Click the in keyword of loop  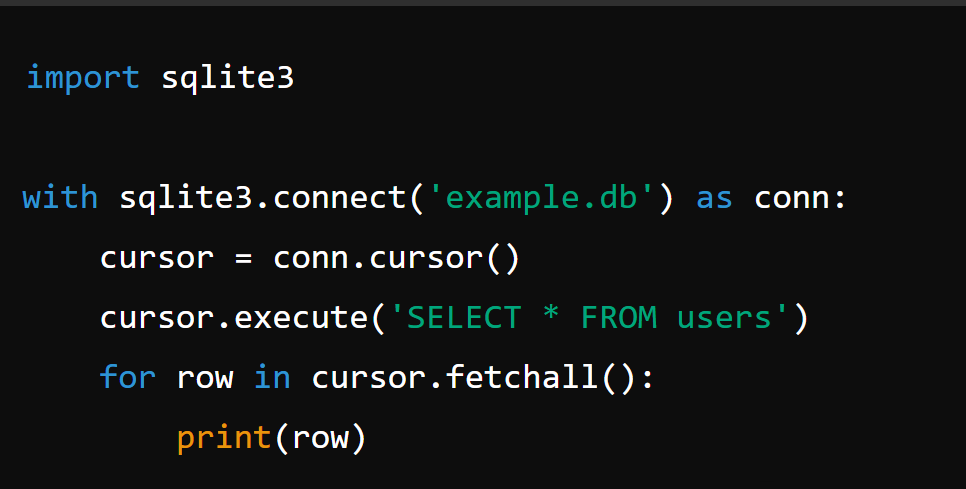coord(272,376)
